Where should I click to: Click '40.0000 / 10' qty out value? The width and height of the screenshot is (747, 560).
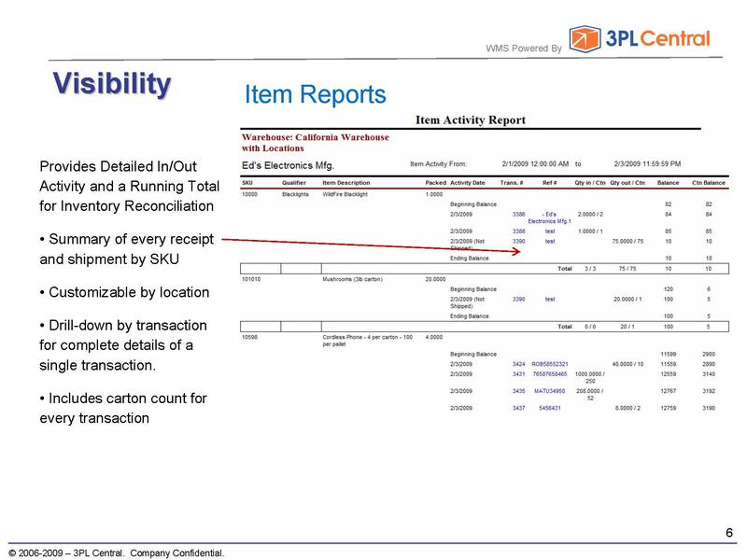(x=627, y=364)
